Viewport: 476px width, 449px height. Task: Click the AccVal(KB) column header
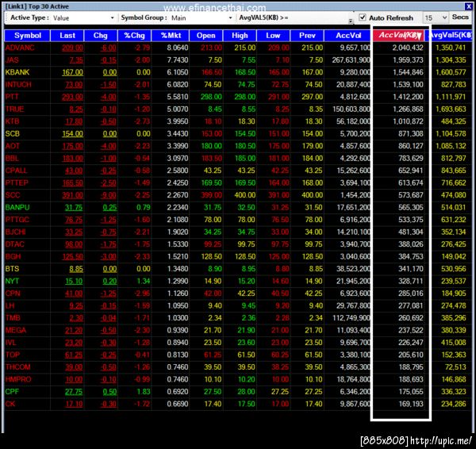(398, 36)
